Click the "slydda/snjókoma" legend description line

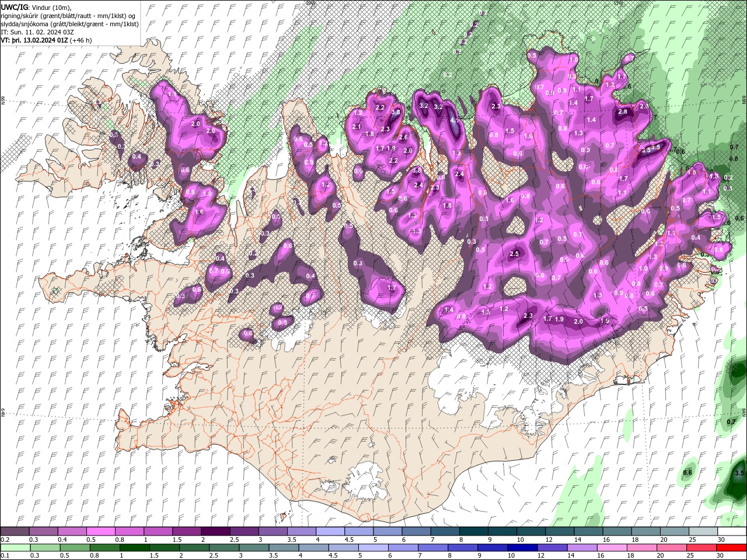69,24
